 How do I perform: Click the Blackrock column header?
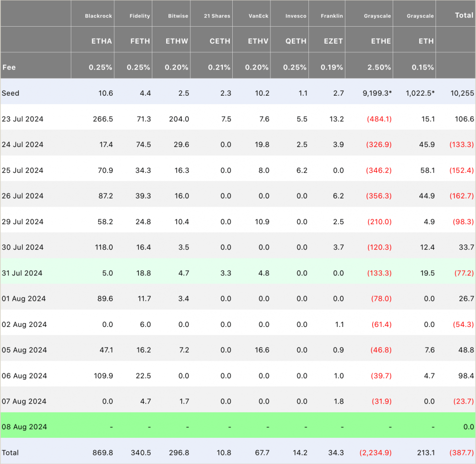pyautogui.click(x=99, y=16)
